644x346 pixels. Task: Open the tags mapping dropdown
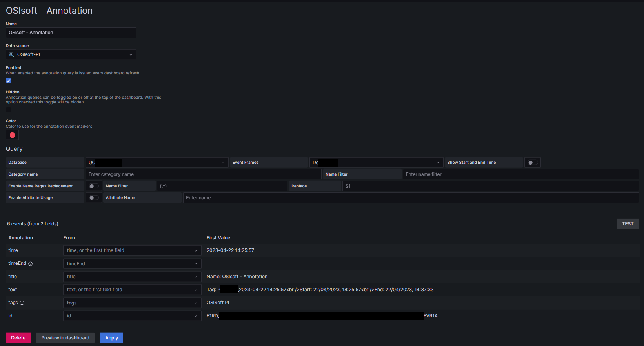[132, 303]
